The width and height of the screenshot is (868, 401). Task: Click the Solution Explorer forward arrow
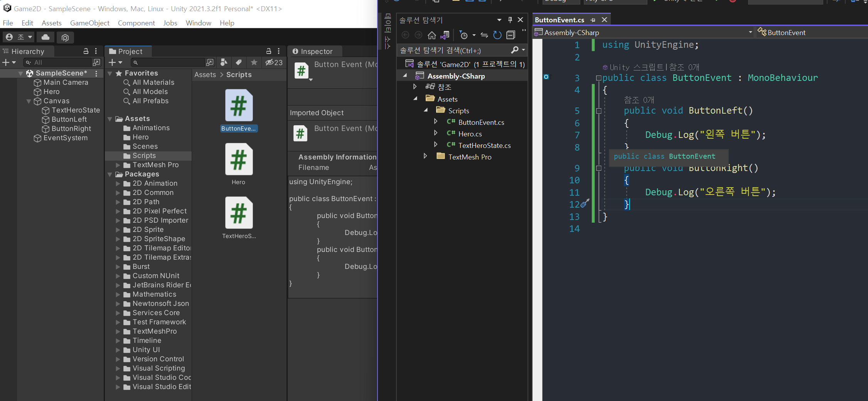click(x=418, y=35)
